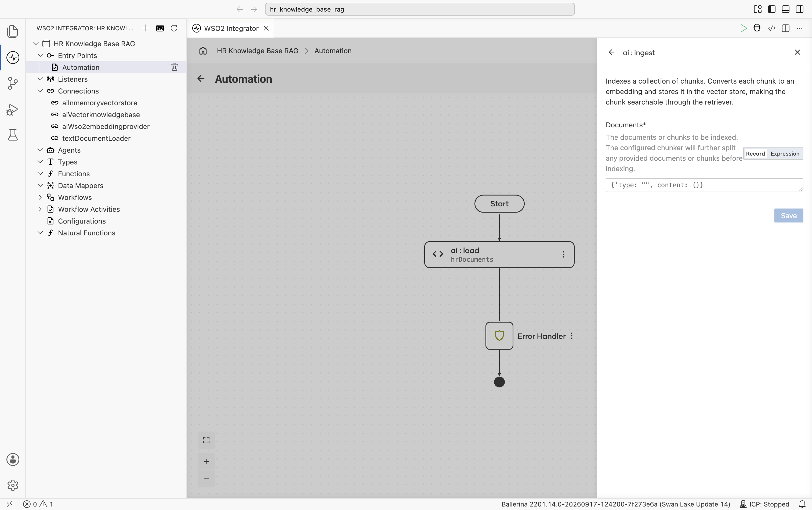Collapse the Entry Points tree section
This screenshot has width=812, height=510.
(x=40, y=55)
